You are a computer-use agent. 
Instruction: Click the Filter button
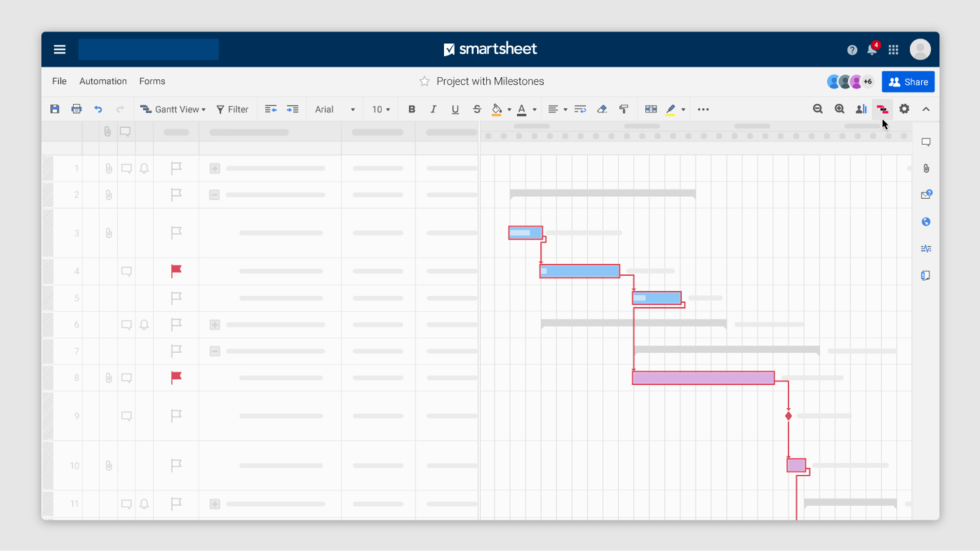pos(232,109)
